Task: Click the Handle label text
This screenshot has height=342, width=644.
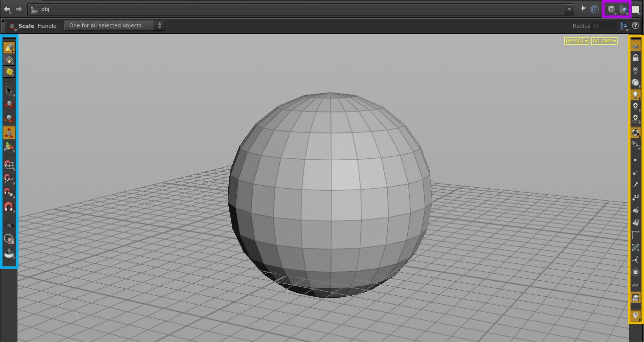Action: [x=47, y=26]
